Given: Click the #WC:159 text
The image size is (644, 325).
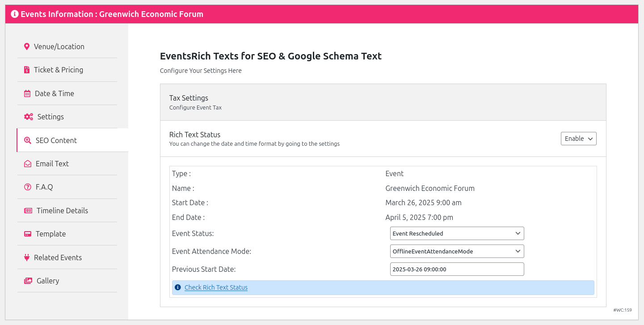Looking at the screenshot, I should [623, 310].
